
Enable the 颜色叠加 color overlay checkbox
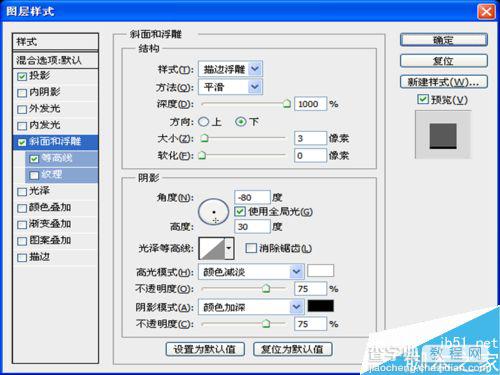(22, 208)
